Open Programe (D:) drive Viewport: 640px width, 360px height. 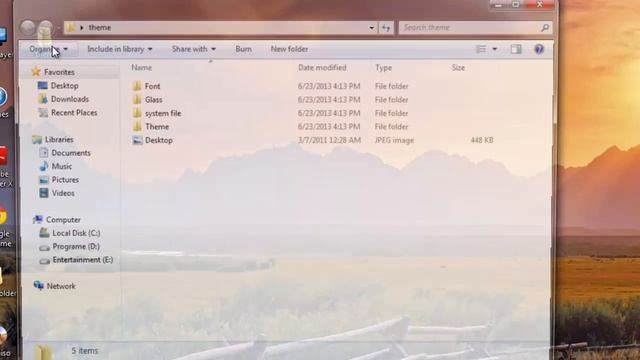[76, 247]
